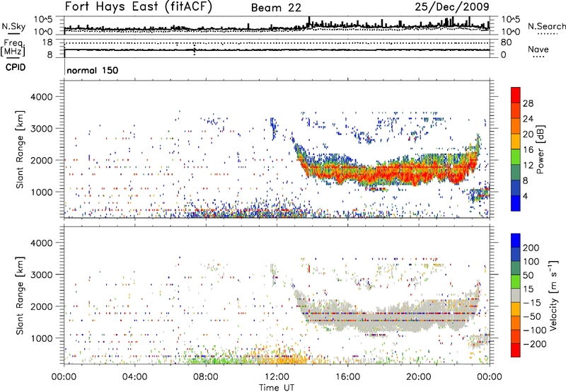Image resolution: width=566 pixels, height=392 pixels.
Task: Click the 'CPID' label
Action: pyautogui.click(x=16, y=67)
